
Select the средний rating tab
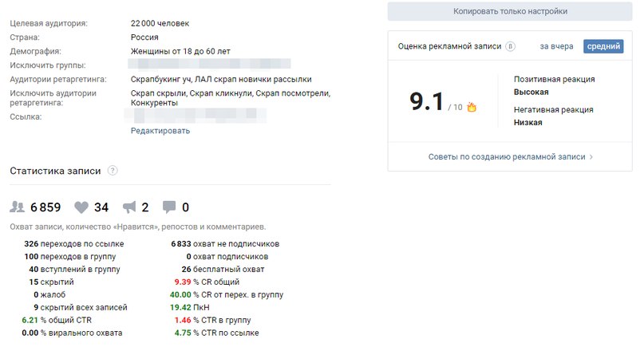pyautogui.click(x=603, y=46)
